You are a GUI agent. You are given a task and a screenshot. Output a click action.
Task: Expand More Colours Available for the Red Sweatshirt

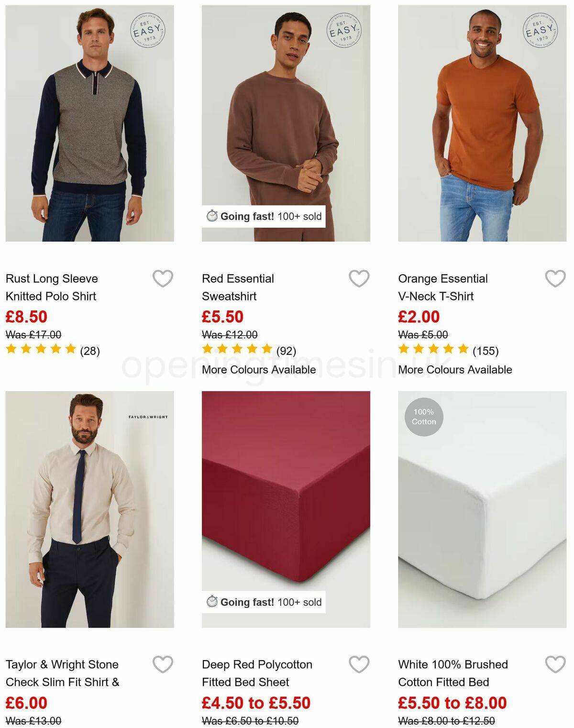pos(259,369)
